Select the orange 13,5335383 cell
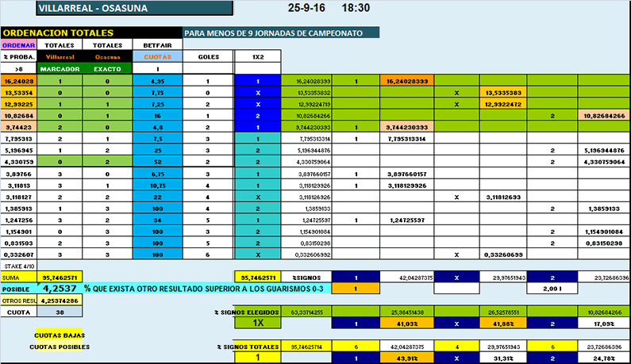 click(x=503, y=93)
